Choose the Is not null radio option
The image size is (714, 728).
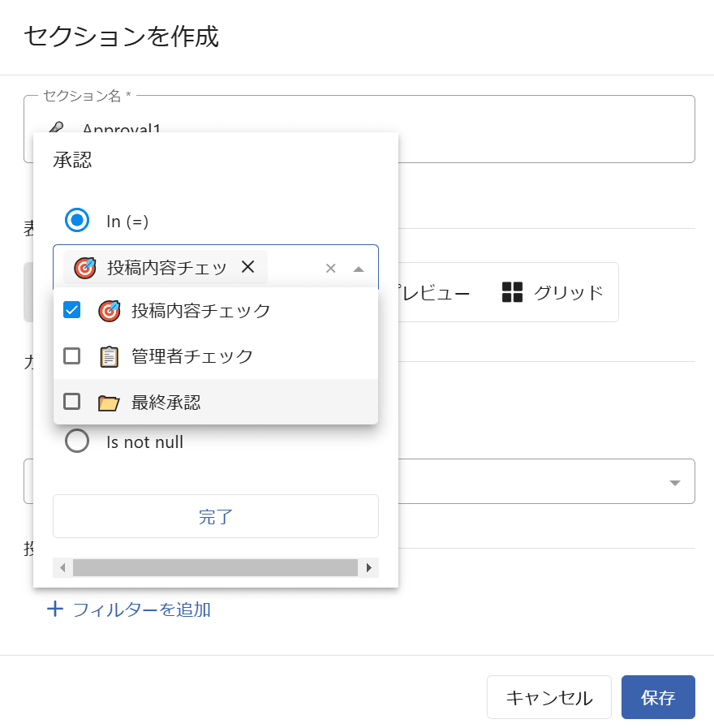[77, 442]
